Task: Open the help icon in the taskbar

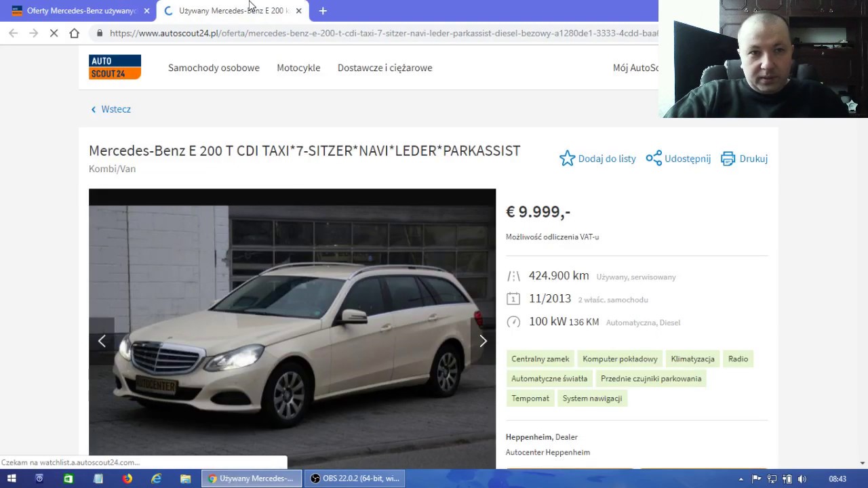Action: tap(39, 479)
